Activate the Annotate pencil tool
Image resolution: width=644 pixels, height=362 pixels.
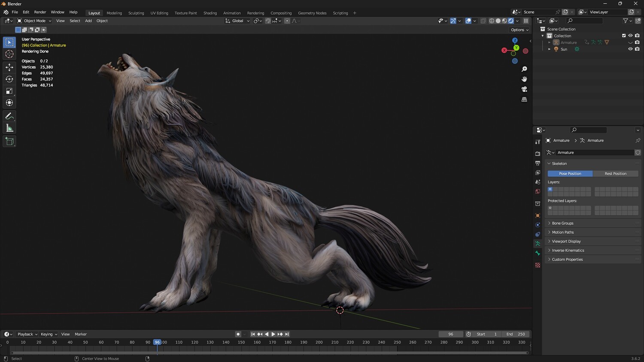(9, 116)
